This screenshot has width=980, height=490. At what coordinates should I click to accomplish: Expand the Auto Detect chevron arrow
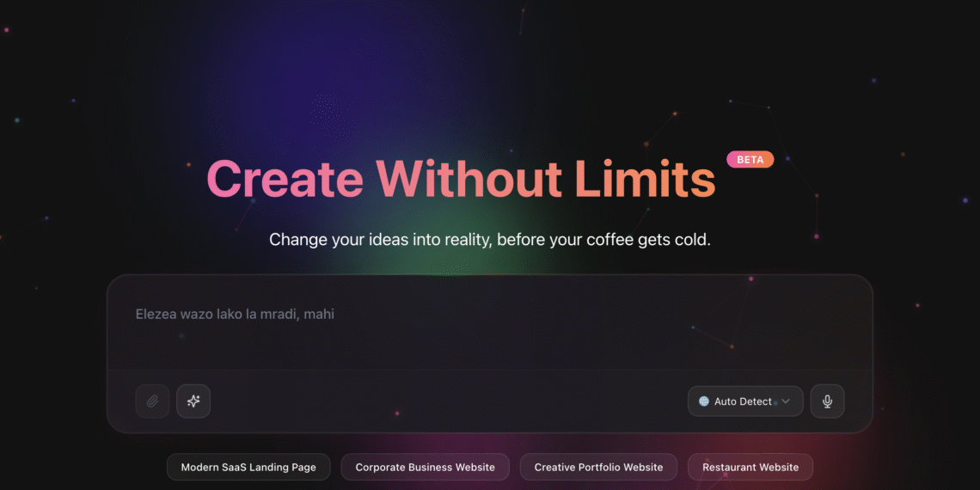pos(786,401)
